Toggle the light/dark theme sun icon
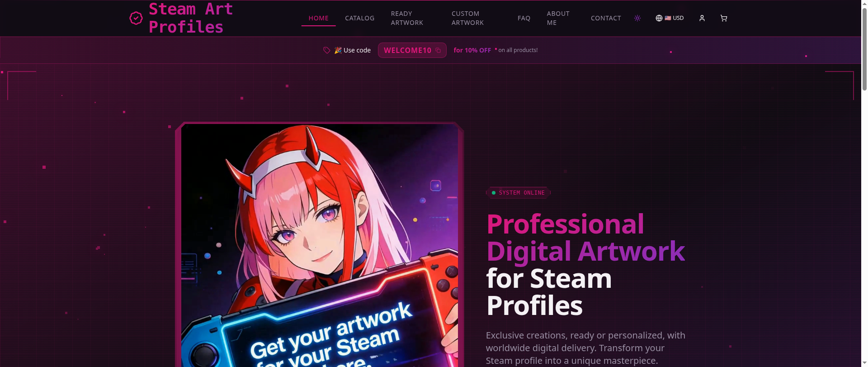868x367 pixels. 637,18
